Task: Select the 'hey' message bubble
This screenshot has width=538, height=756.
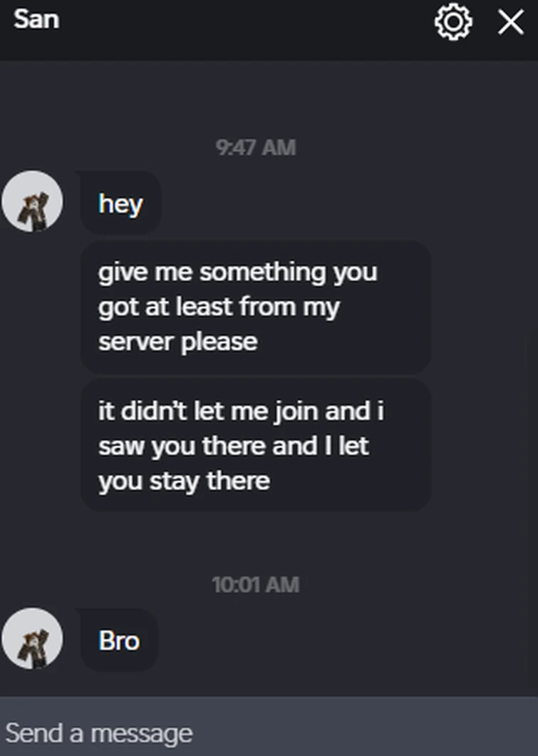Action: 120,202
